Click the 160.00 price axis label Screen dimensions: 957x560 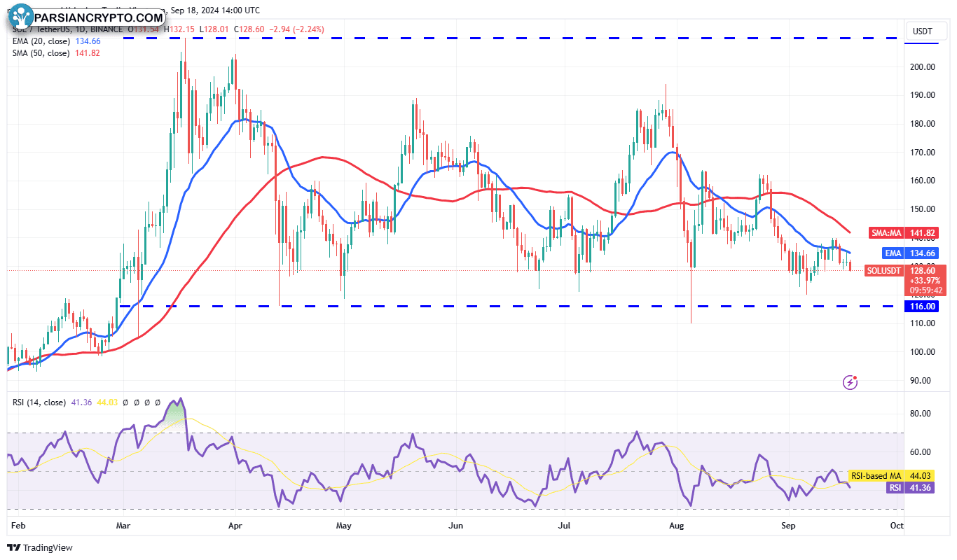click(921, 181)
